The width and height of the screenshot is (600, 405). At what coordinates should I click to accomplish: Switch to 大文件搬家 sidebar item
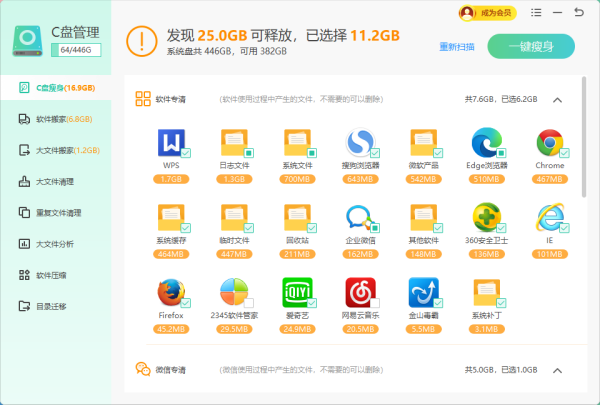(56, 150)
